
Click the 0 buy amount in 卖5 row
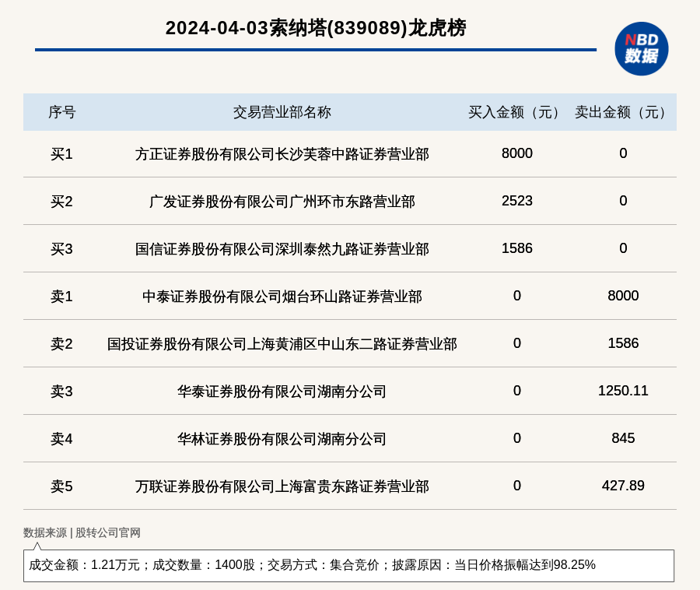517,486
